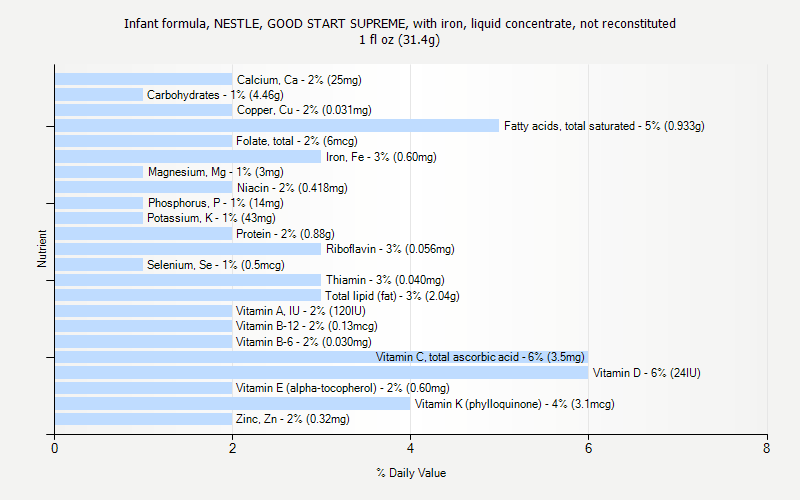Select the 'Phosphorus, P - 1% (14mg)' label
The image size is (800, 500).
(216, 203)
